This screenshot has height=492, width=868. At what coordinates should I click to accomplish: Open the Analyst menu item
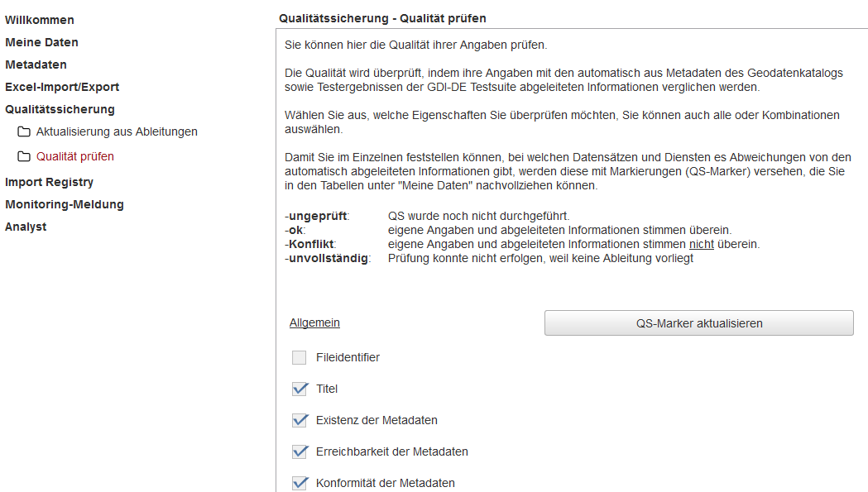point(26,227)
